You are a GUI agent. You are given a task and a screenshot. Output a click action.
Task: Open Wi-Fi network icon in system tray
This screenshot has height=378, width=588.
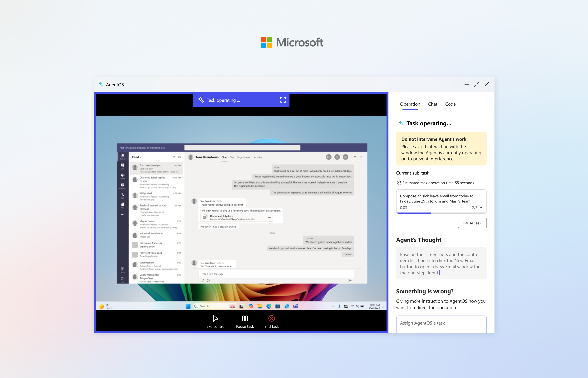[352, 306]
